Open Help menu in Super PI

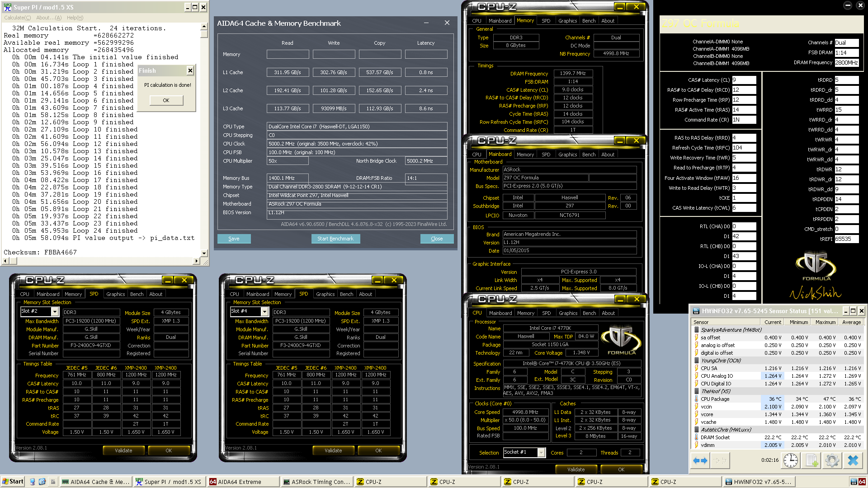click(75, 18)
